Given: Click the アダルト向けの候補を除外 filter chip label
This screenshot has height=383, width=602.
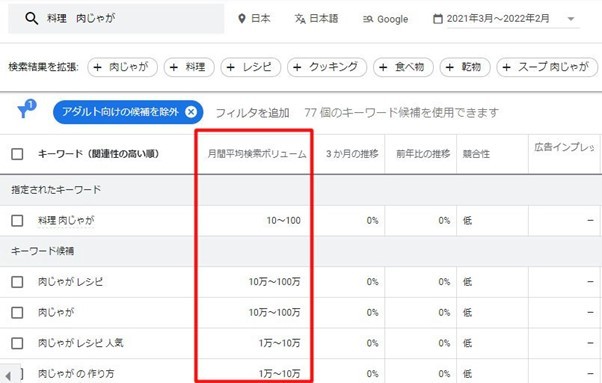Looking at the screenshot, I should point(120,112).
